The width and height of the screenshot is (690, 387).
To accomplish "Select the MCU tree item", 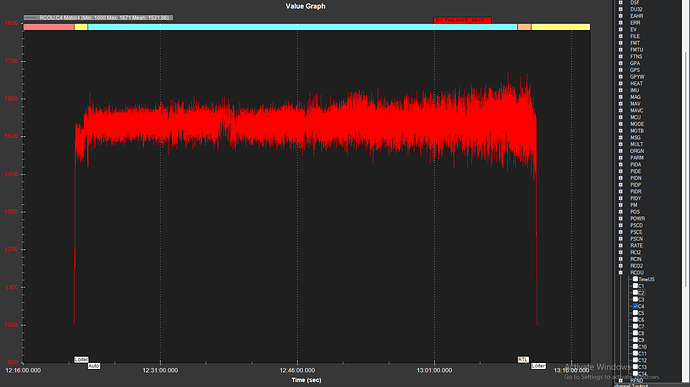I will pos(635,118).
